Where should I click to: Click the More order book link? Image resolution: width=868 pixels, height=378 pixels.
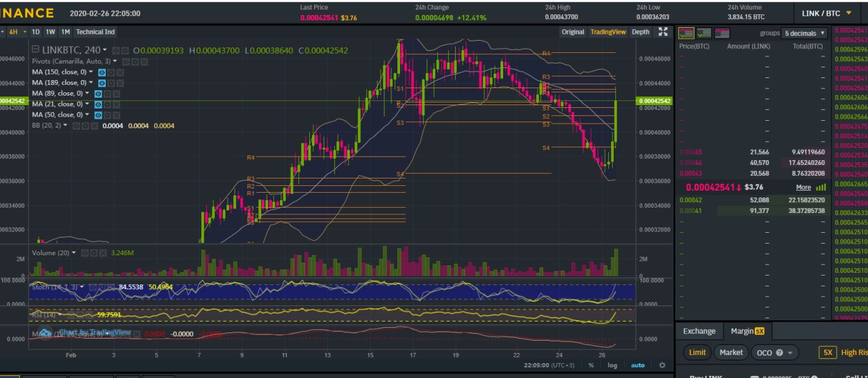pyautogui.click(x=804, y=187)
